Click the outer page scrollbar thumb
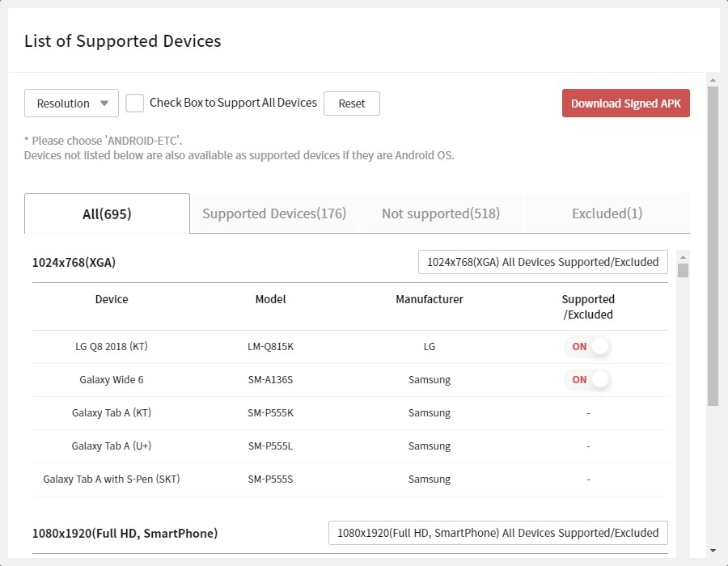The image size is (728, 566). (x=713, y=243)
